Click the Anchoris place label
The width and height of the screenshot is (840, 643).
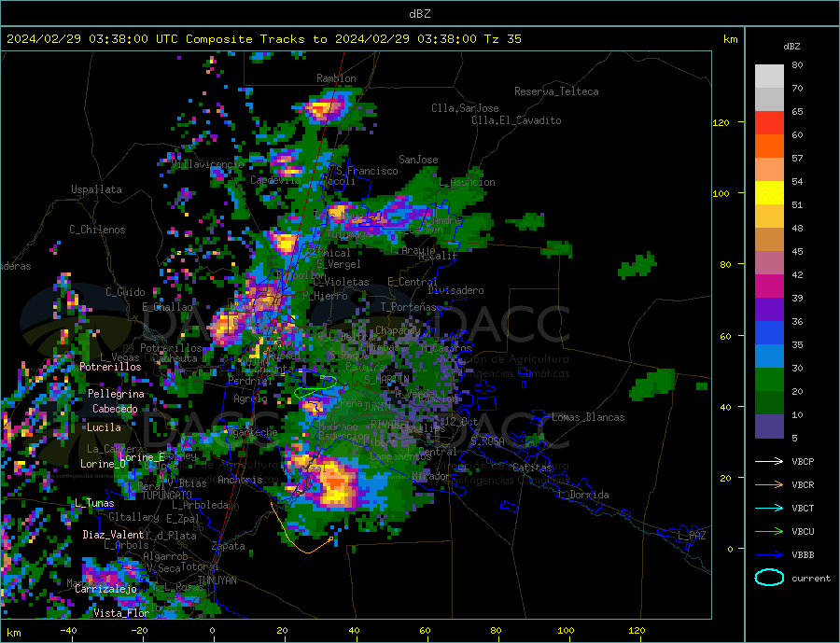[x=240, y=480]
